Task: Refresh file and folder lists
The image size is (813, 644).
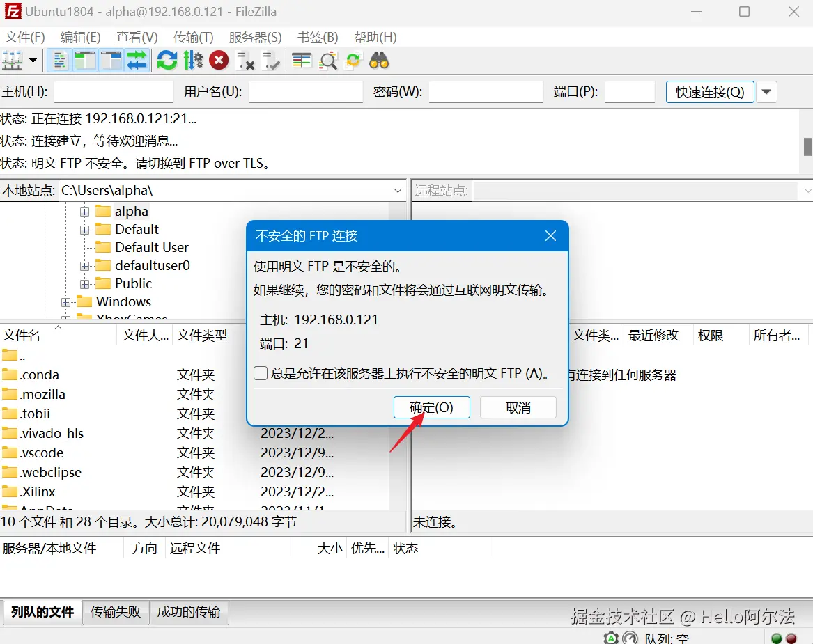Action: (x=167, y=61)
